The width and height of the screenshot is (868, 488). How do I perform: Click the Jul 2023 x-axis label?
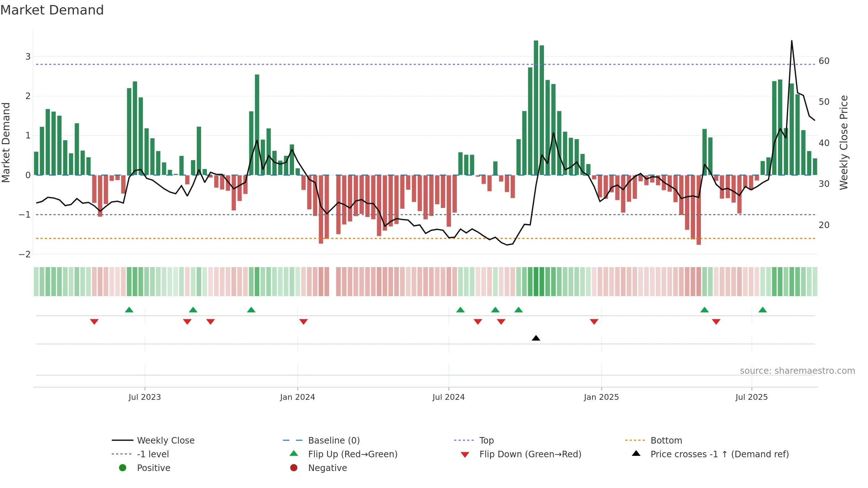click(x=145, y=397)
